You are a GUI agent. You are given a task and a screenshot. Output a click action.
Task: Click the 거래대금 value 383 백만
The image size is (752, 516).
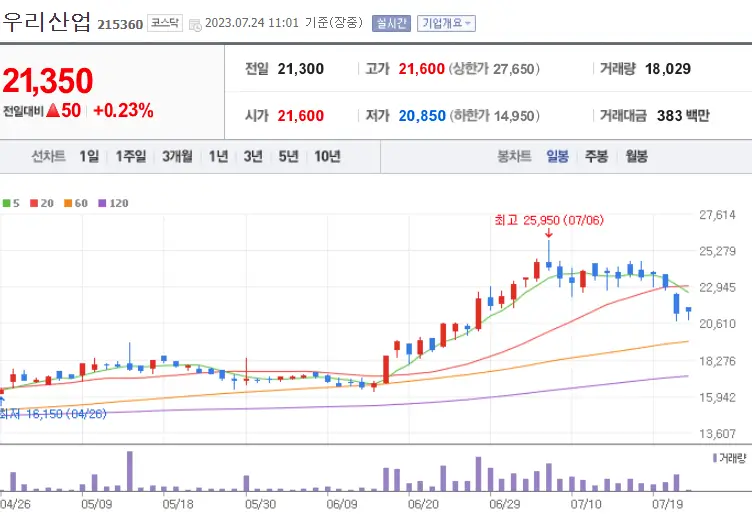click(683, 116)
